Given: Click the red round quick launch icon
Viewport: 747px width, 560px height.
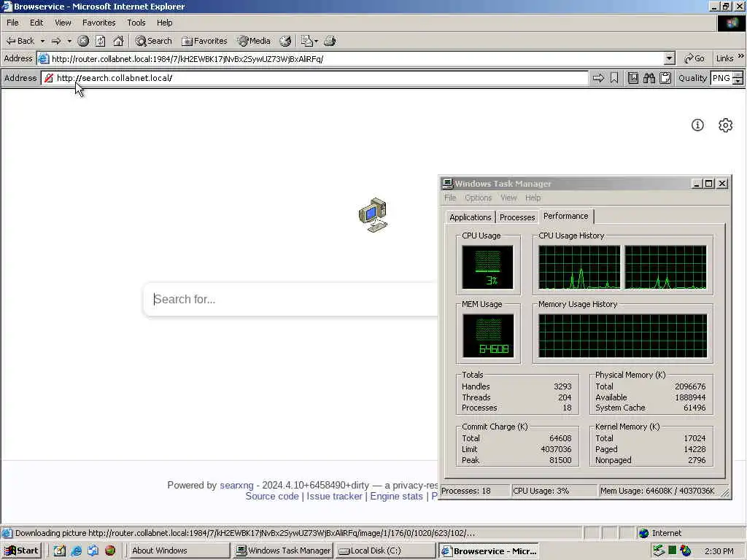Looking at the screenshot, I should 110,551.
